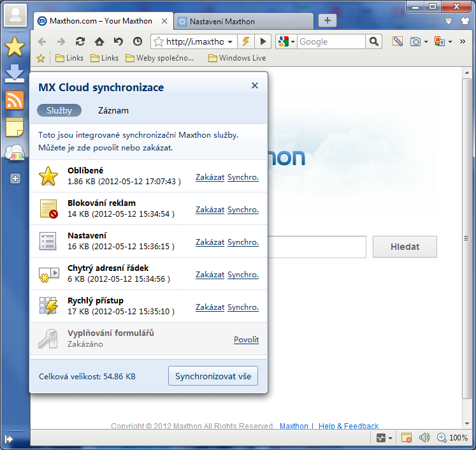Open the Downloads sidebar icon
476x450 pixels.
[15, 73]
